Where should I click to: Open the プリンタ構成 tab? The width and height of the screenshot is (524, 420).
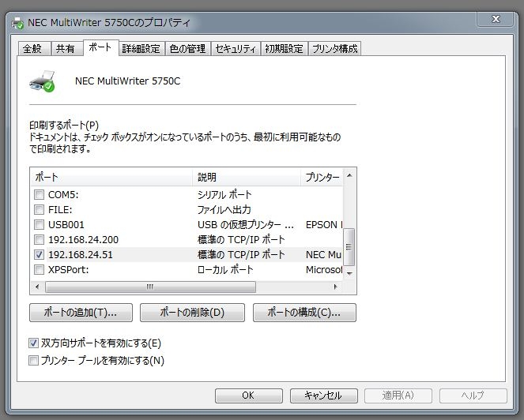coord(334,49)
